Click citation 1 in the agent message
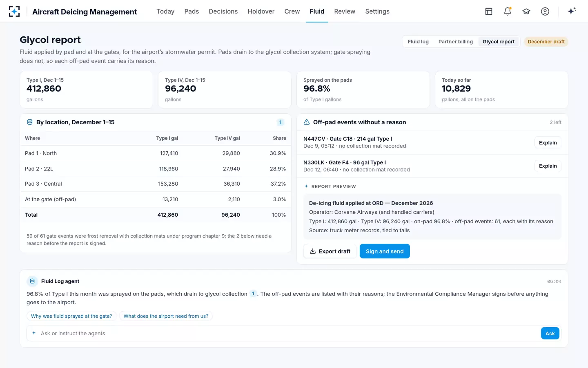This screenshot has height=368, width=588. tap(253, 294)
